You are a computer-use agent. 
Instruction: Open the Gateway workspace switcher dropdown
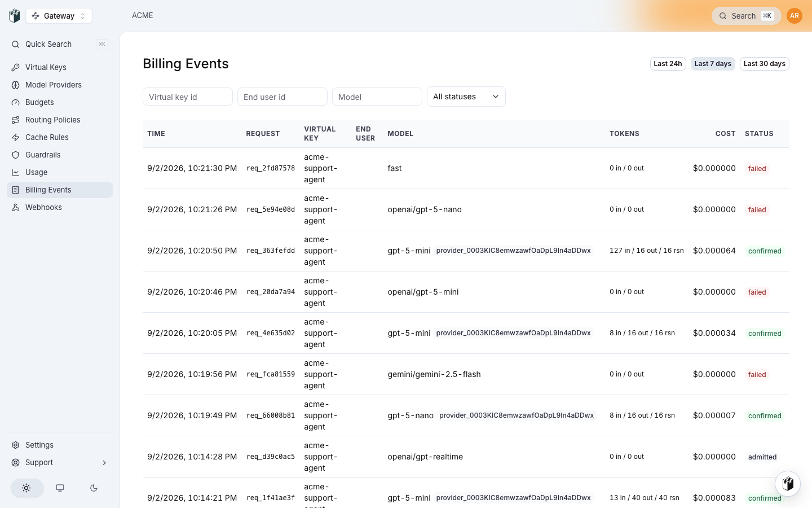(59, 16)
